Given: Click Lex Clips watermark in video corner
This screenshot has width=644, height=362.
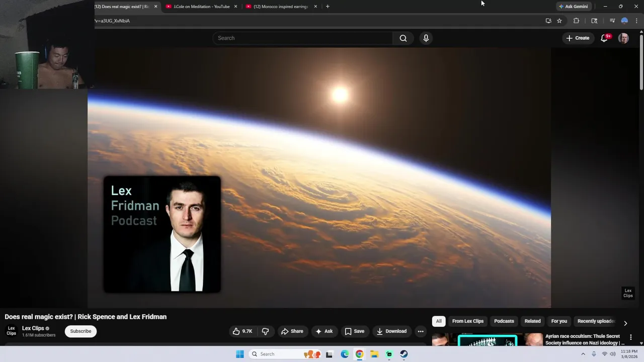Looking at the screenshot, I should coord(628,293).
